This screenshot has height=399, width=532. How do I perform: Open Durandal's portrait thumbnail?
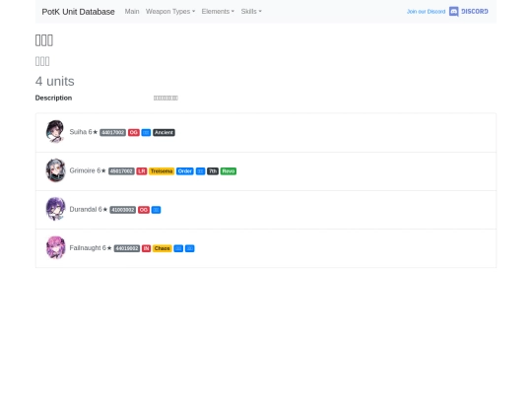tap(55, 209)
